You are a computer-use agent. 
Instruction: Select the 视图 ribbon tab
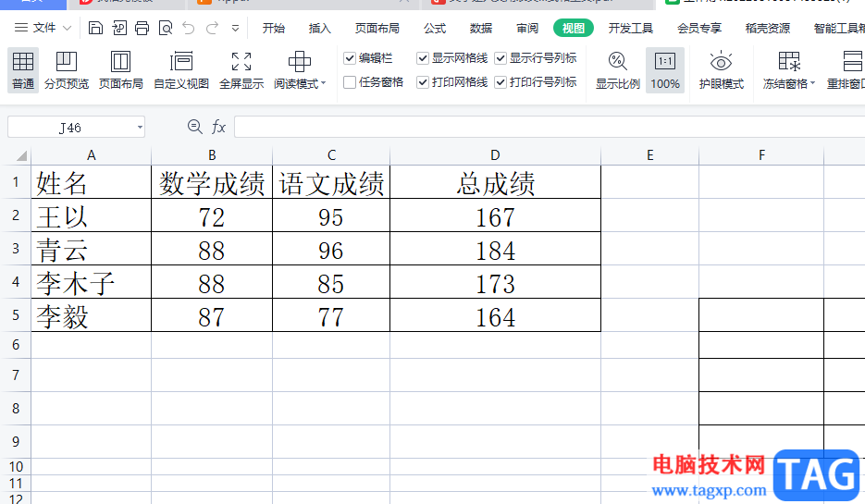click(x=574, y=28)
